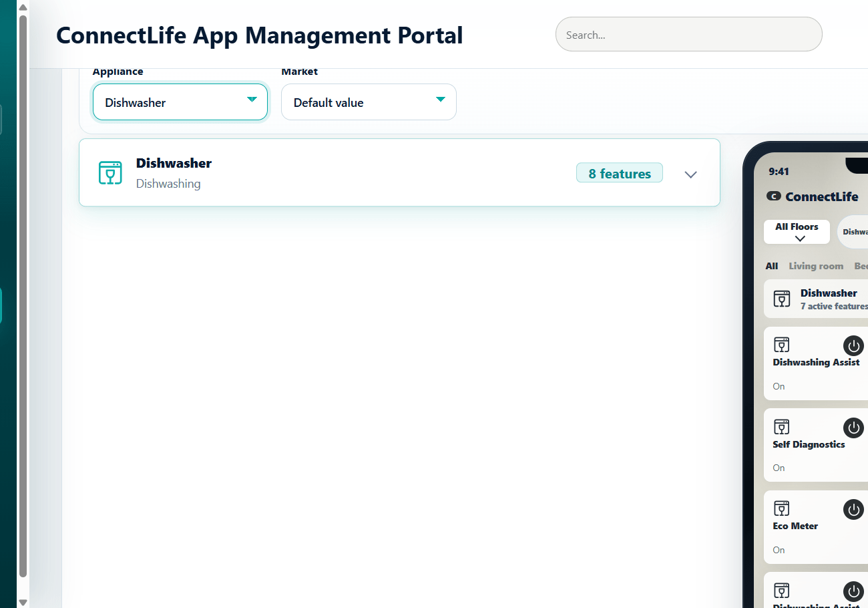Click the ConnectLife logo icon in phone preview
The image size is (868, 608).
tap(773, 196)
